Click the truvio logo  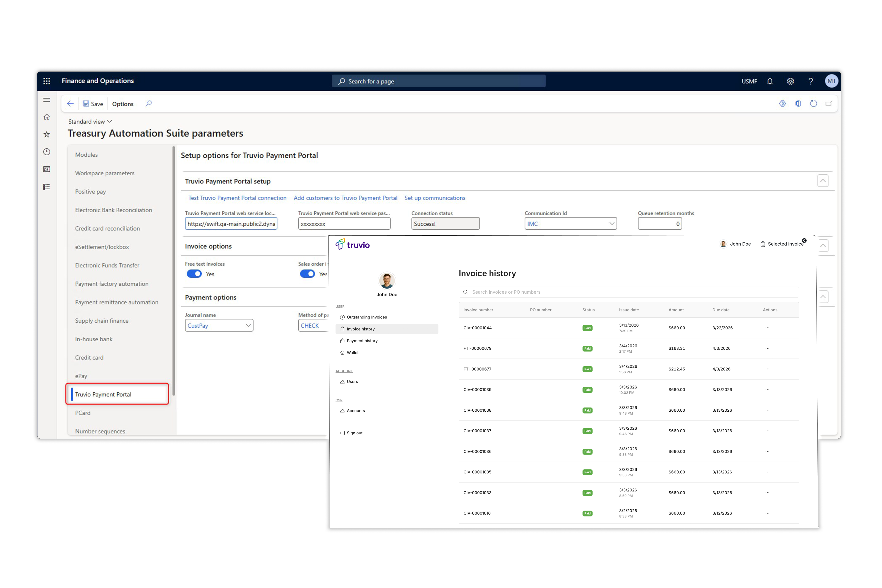coord(352,245)
